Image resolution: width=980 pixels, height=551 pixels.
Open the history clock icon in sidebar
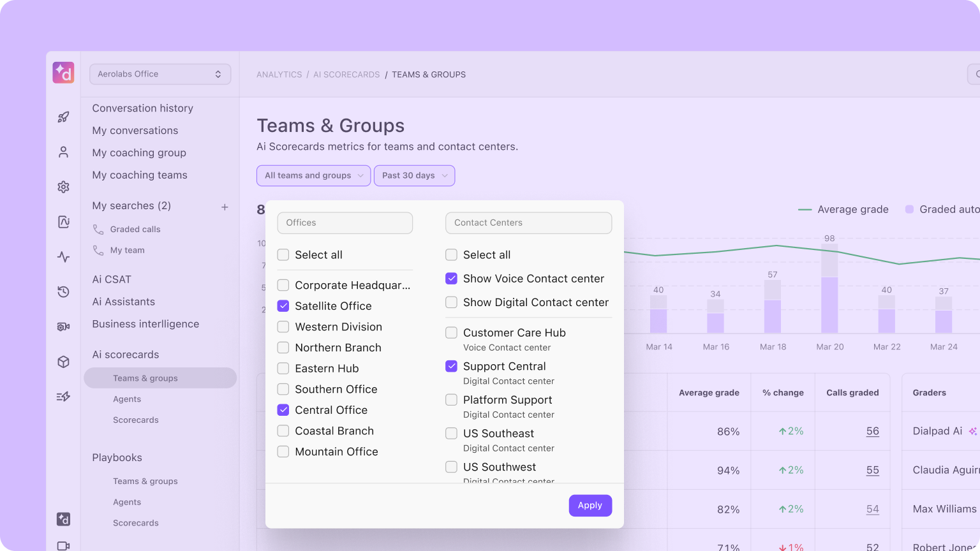tap(63, 291)
